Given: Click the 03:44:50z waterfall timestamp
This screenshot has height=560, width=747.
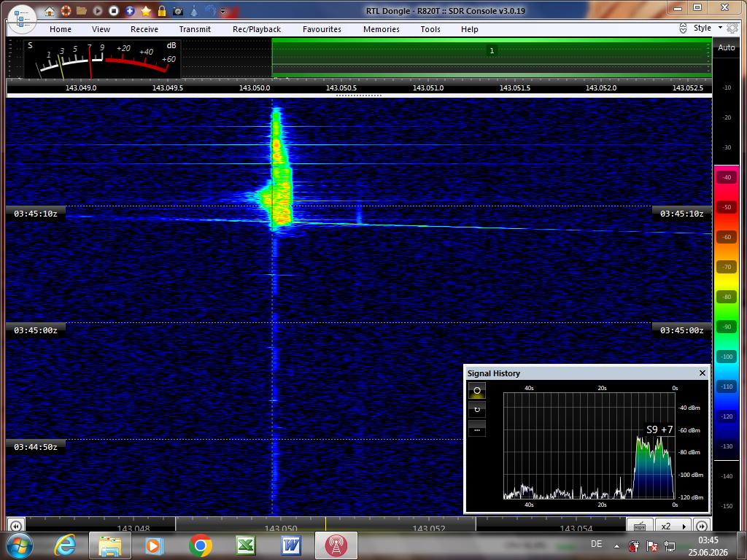Looking at the screenshot, I should point(35,447).
